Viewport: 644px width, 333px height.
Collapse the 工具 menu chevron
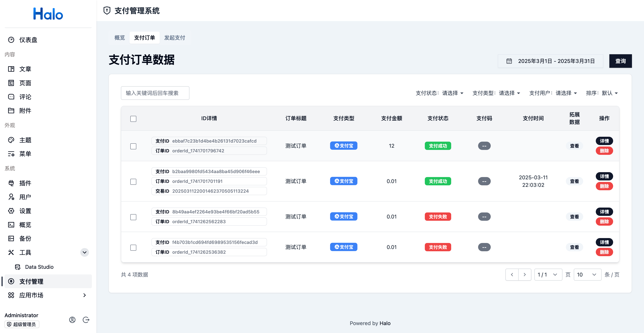click(x=85, y=252)
